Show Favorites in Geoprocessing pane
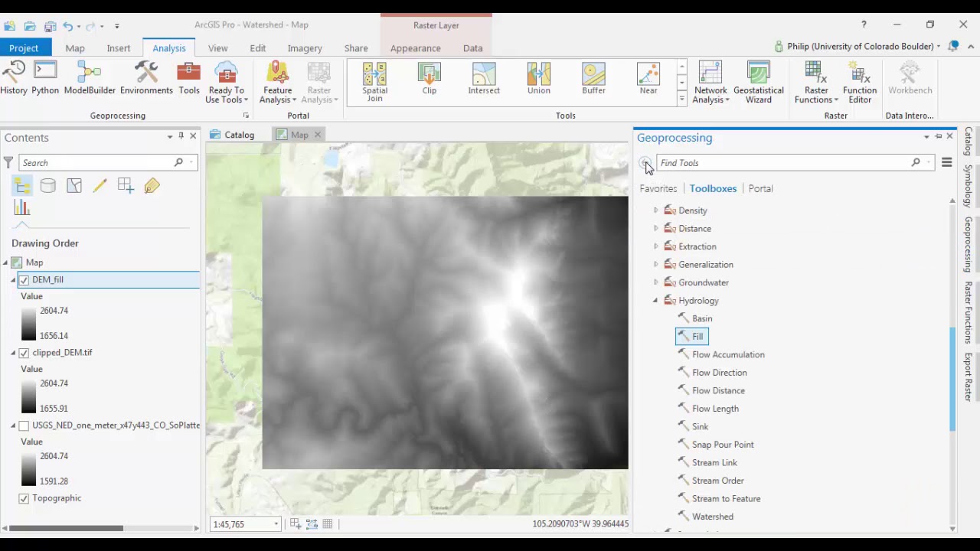Image resolution: width=980 pixels, height=551 pixels. pos(658,188)
